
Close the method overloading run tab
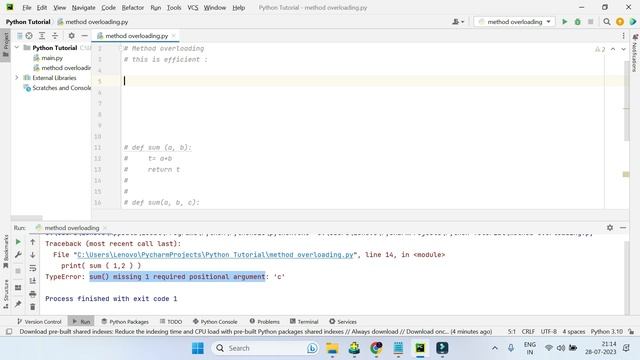(x=105, y=228)
